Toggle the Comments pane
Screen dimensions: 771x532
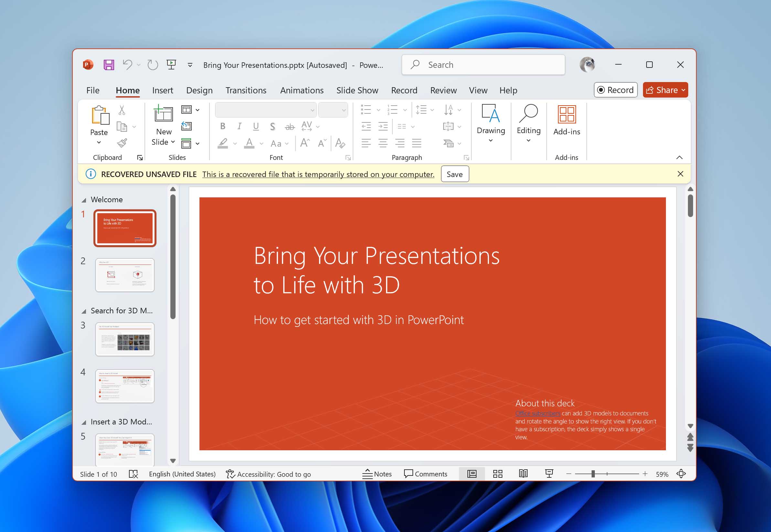(425, 474)
